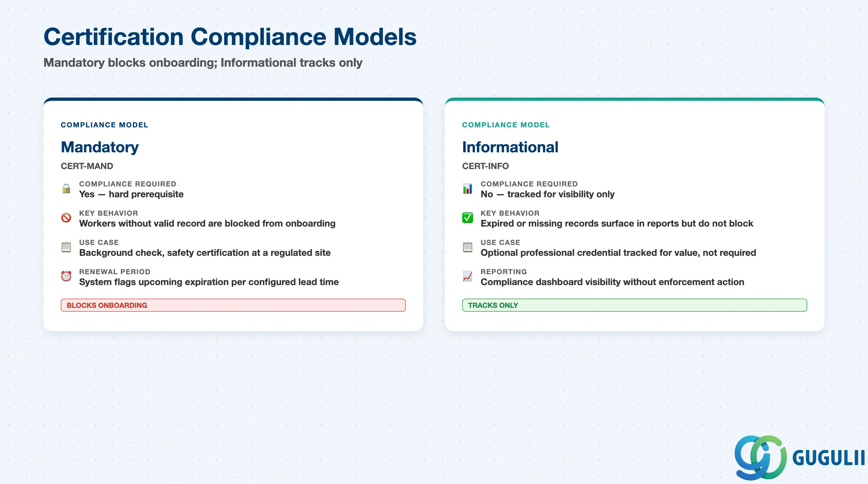The image size is (868, 484).
Task: Click the BLOCKS ONBOARDING red badge
Action: [x=233, y=305]
